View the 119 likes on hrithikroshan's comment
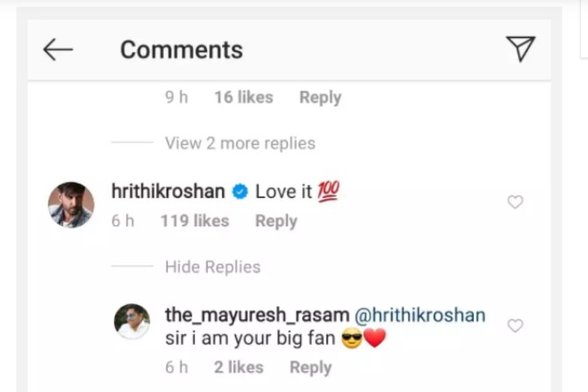 (x=195, y=221)
